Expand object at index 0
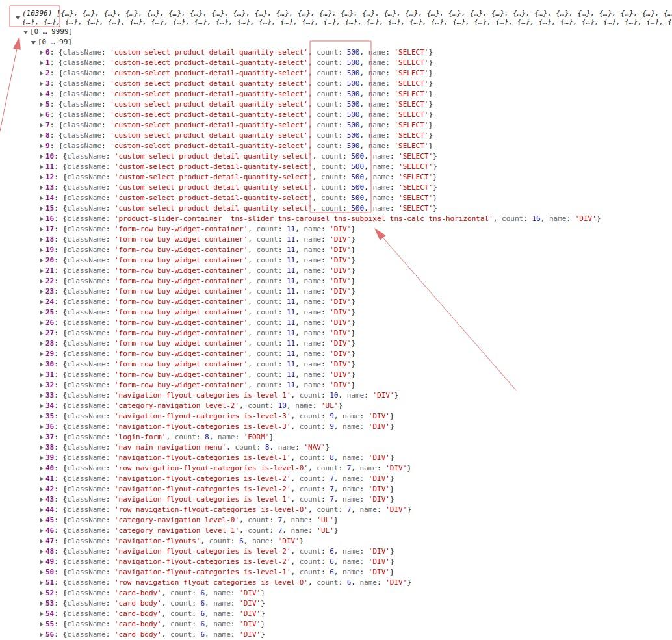The height and width of the screenshot is (640, 672). (x=41, y=52)
